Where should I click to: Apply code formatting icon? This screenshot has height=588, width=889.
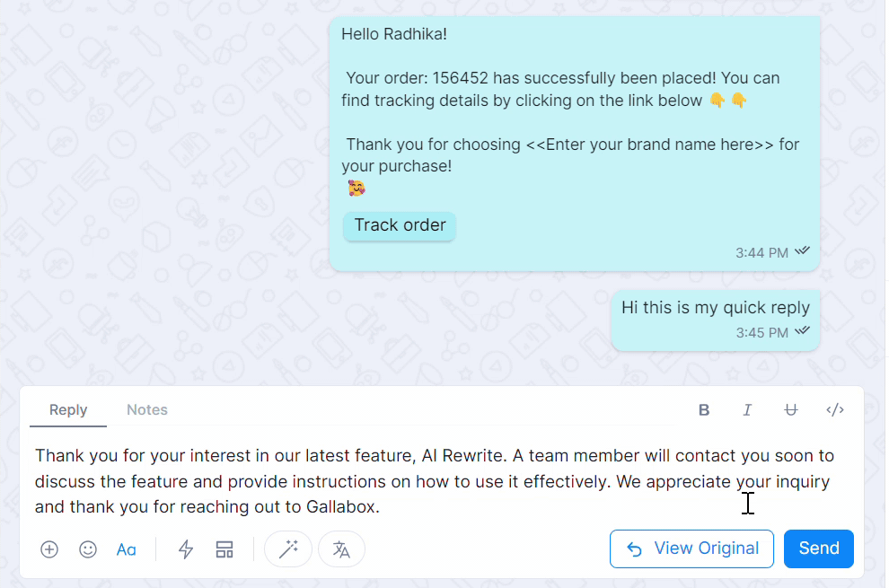(835, 410)
